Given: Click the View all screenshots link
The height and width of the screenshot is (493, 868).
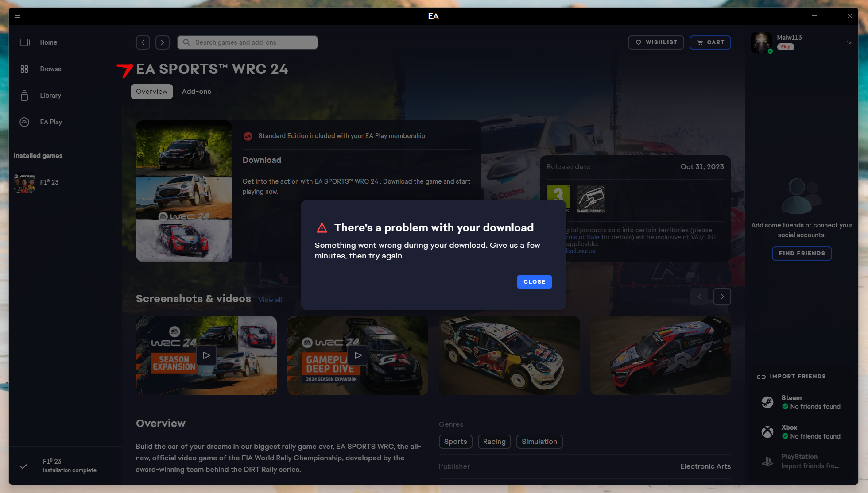Looking at the screenshot, I should click(270, 300).
